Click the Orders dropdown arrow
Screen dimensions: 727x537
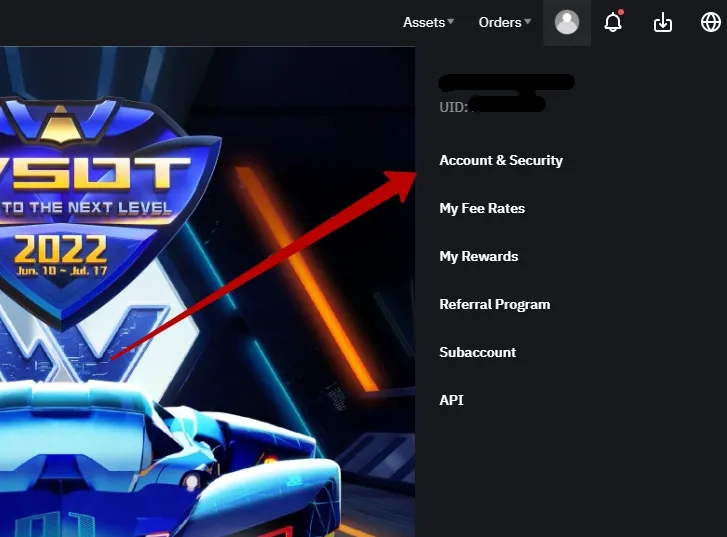coord(527,21)
